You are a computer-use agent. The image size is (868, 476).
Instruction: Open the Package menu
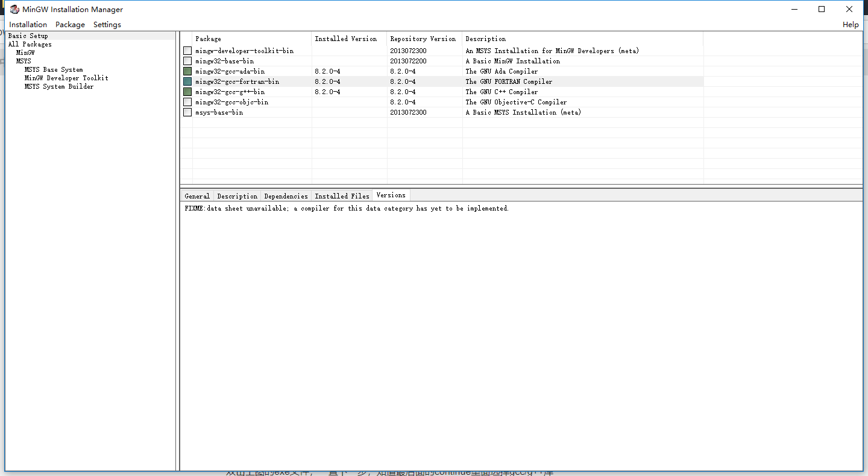pos(70,25)
